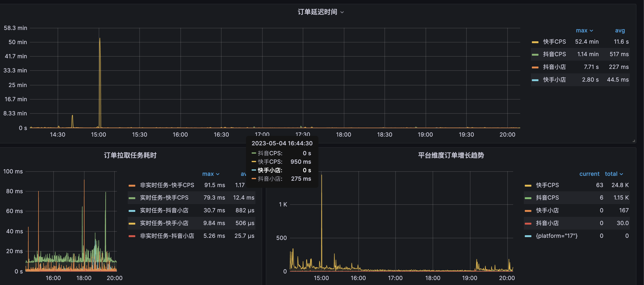Click the blue color swatch for 快手小店 in the top legend

(x=535, y=80)
